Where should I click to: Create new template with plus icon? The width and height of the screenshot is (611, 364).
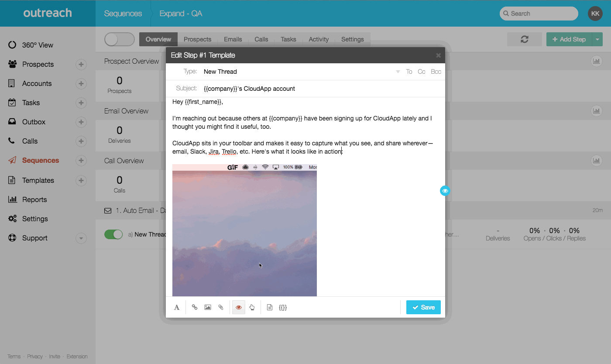81,181
